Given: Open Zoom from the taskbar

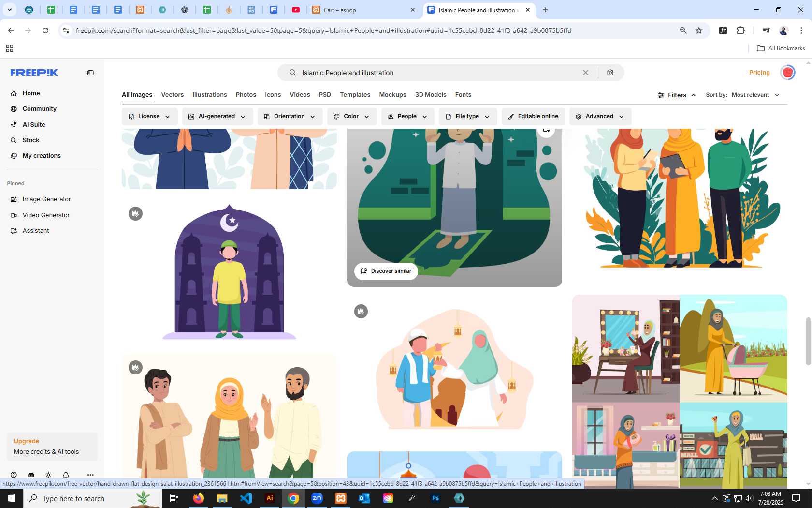Looking at the screenshot, I should click(317, 498).
